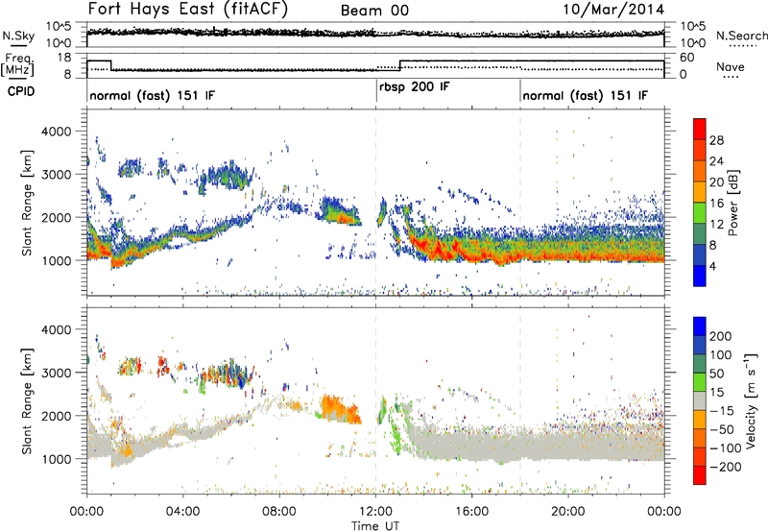The width and height of the screenshot is (768, 532).
Task: Select the "−100" tick on Velocity colorbar
Action: [725, 448]
